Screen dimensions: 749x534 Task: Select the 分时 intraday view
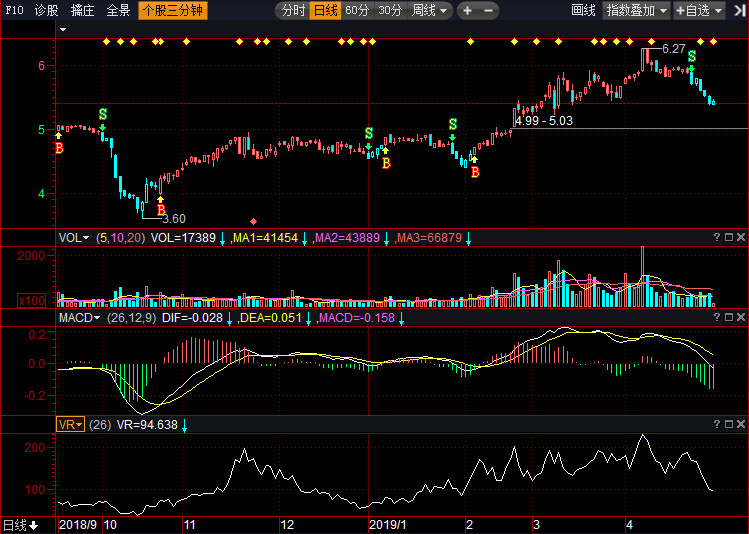click(x=292, y=10)
